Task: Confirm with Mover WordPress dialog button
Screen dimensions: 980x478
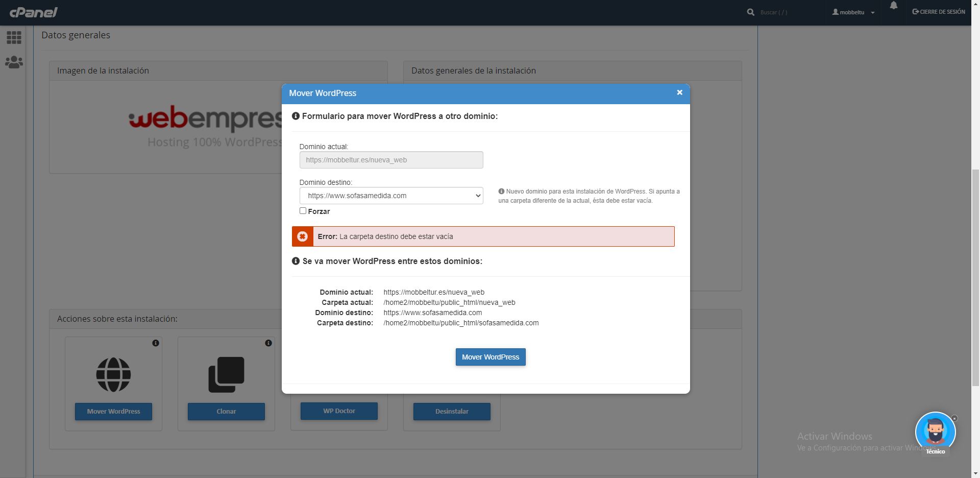Action: click(x=491, y=357)
